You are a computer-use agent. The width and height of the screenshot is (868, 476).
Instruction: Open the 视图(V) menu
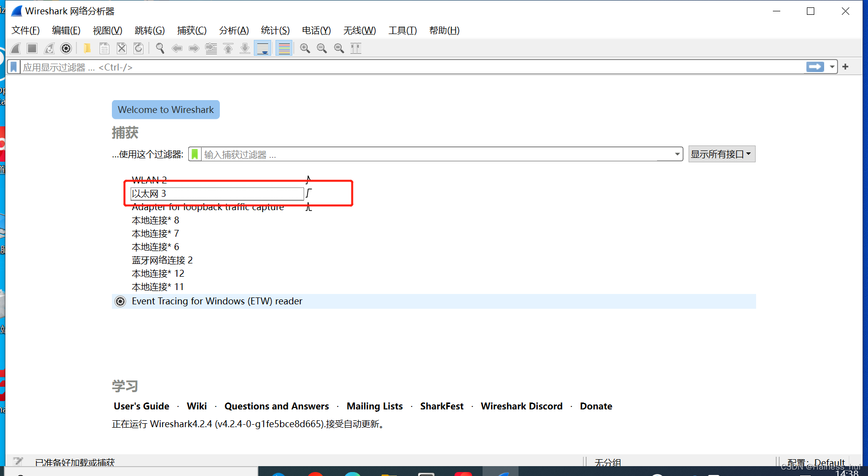[107, 31]
